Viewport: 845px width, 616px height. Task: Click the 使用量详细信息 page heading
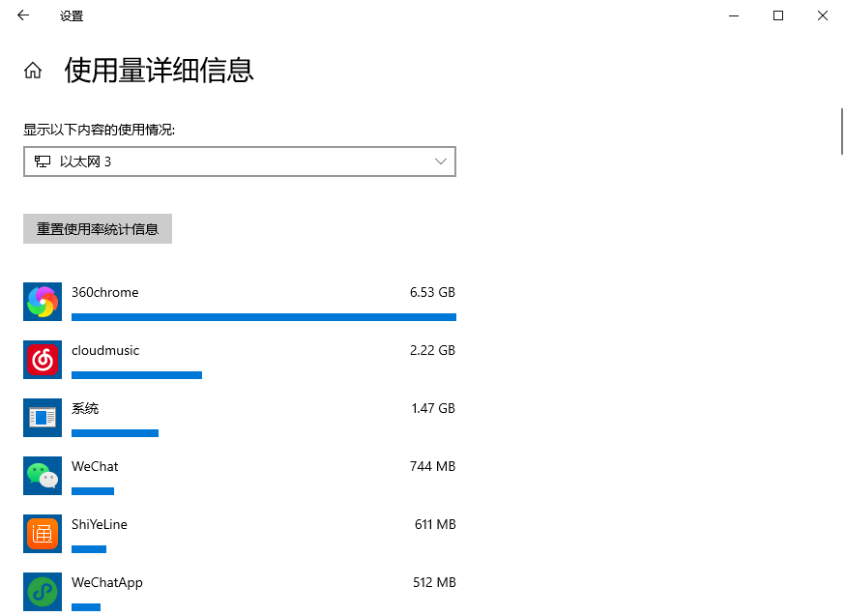tap(158, 71)
